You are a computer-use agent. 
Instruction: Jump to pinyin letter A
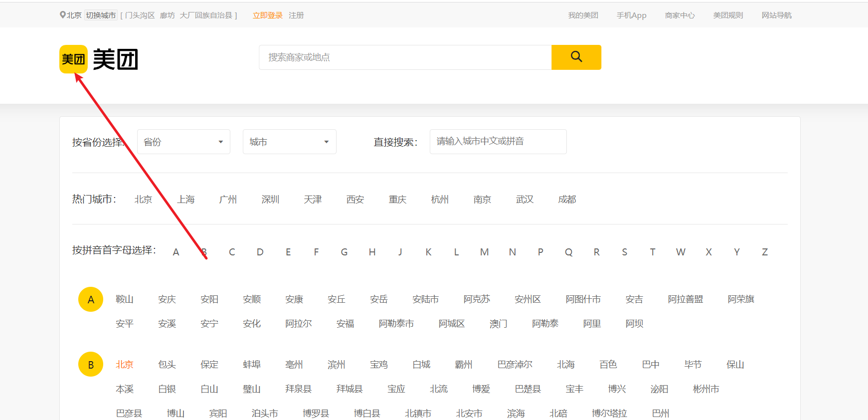176,252
